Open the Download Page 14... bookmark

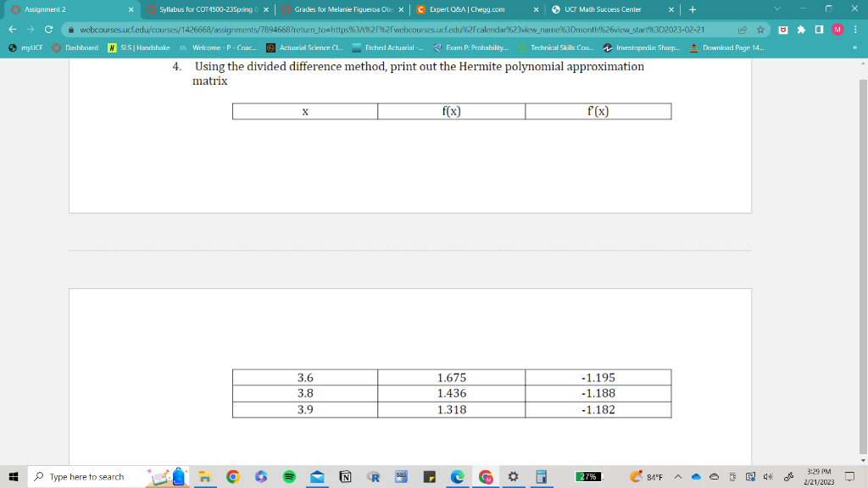coord(726,47)
